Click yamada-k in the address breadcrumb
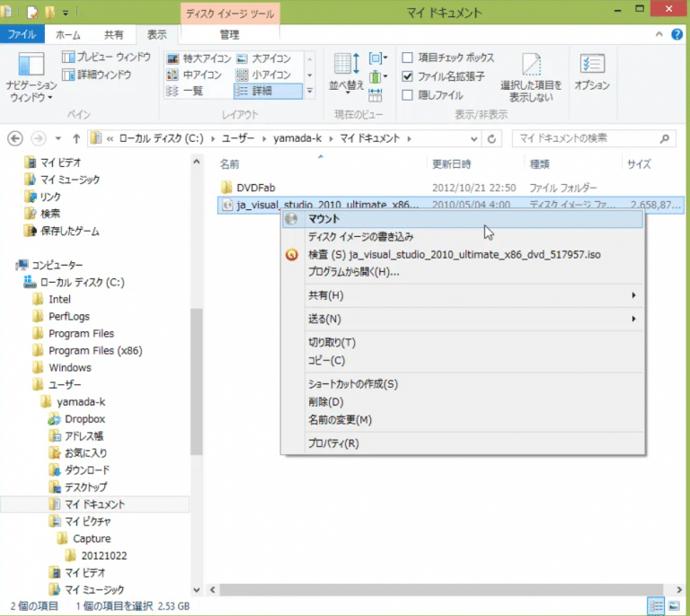Image resolution: width=690 pixels, height=616 pixels. [x=297, y=139]
